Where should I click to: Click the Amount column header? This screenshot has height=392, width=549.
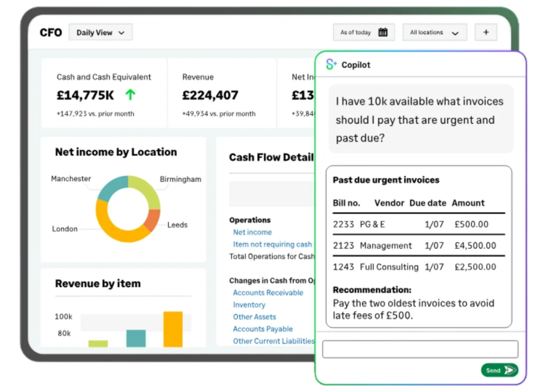point(468,203)
